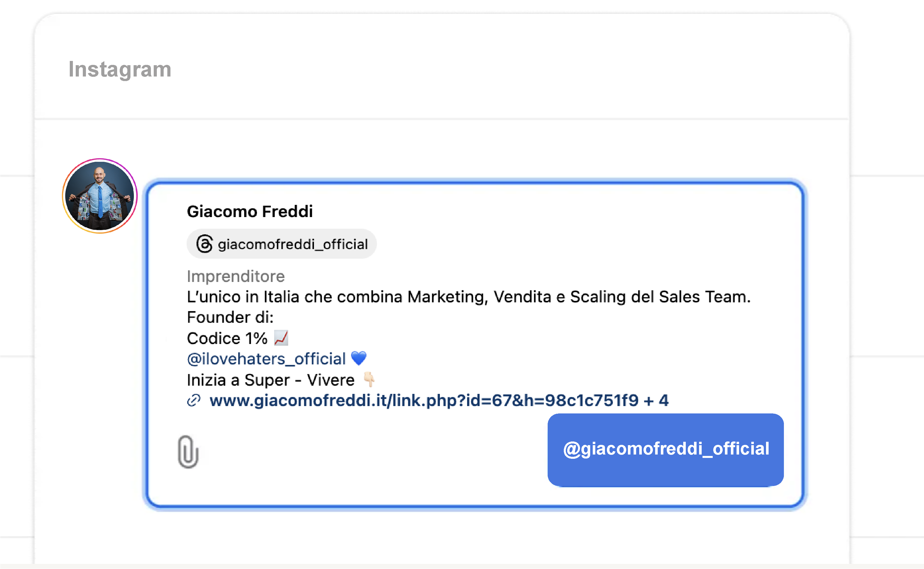Click the Threads logo icon
Image resolution: width=924 pixels, height=569 pixels.
click(x=204, y=244)
